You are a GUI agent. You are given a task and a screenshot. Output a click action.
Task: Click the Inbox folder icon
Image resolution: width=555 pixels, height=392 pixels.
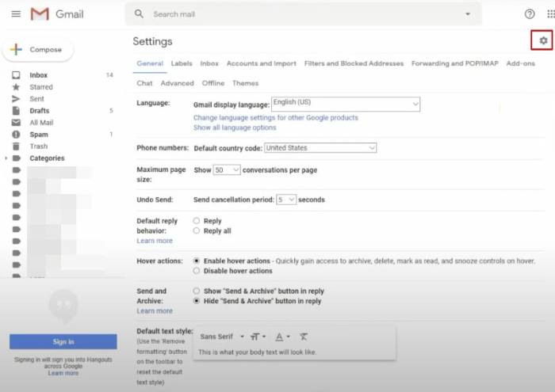tap(16, 75)
